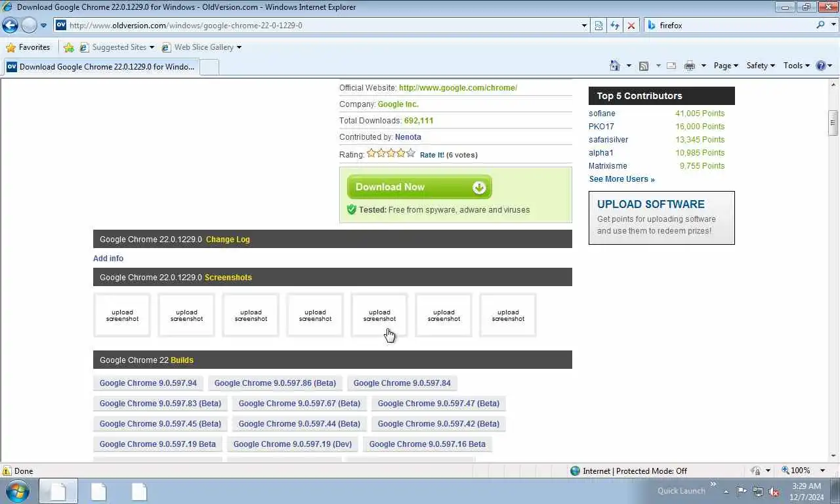The image size is (840, 504).
Task: Click the Add info link
Action: [108, 259]
